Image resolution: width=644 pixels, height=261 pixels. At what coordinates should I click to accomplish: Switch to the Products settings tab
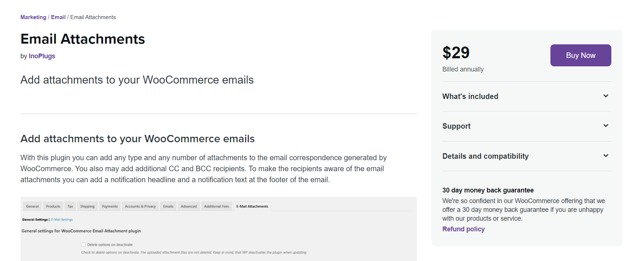pos(53,206)
